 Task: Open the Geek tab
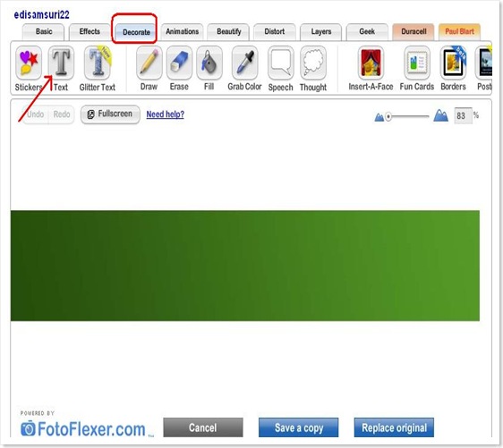[x=367, y=31]
